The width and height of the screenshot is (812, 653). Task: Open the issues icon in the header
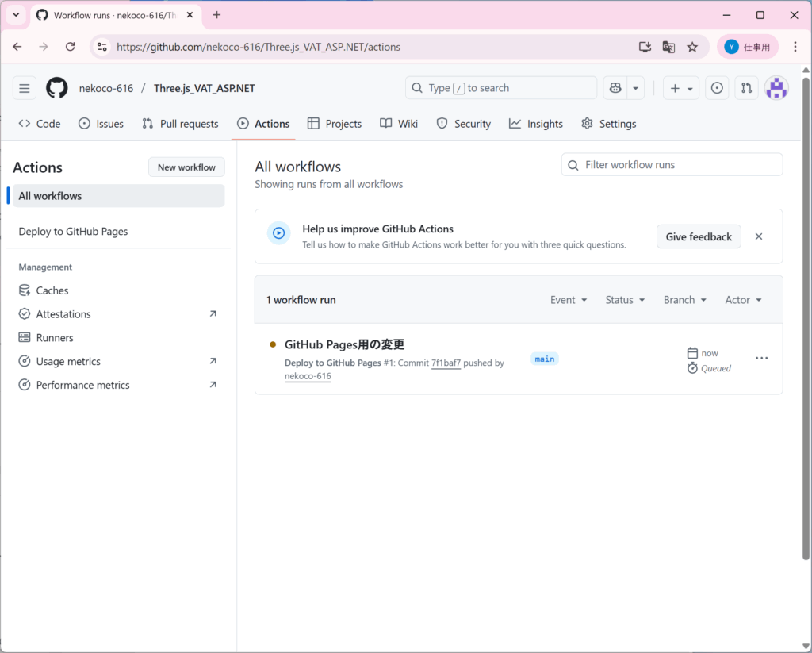[717, 88]
